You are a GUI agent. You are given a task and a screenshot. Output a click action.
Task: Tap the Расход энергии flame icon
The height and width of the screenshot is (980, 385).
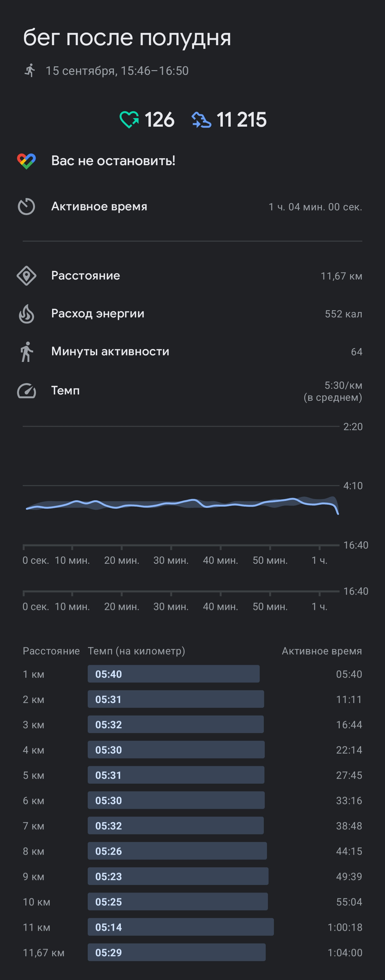pos(27,314)
